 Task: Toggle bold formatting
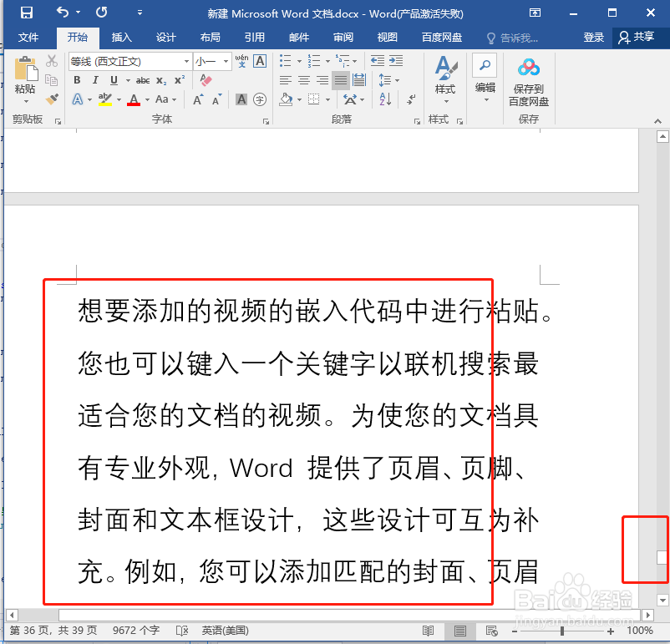coord(76,79)
